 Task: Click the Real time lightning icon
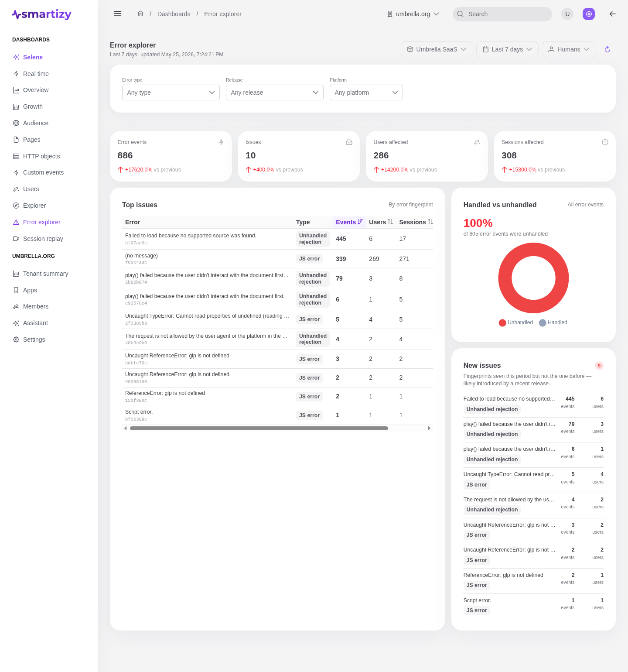(x=16, y=74)
